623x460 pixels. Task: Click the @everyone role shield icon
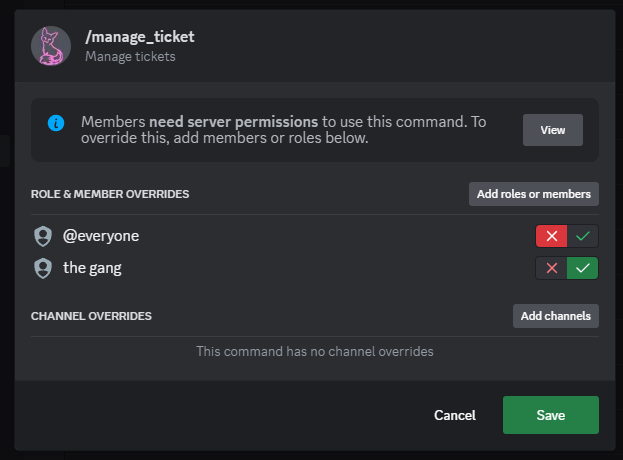tap(43, 236)
